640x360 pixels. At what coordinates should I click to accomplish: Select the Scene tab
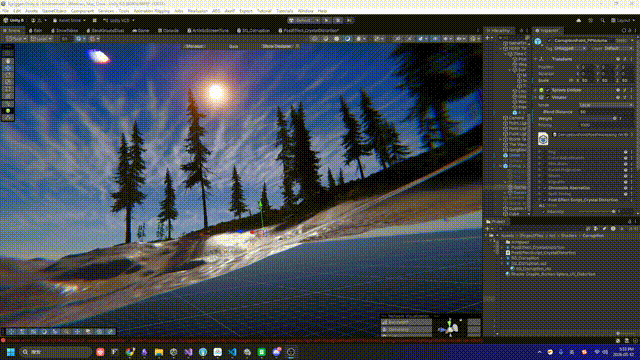(12, 30)
